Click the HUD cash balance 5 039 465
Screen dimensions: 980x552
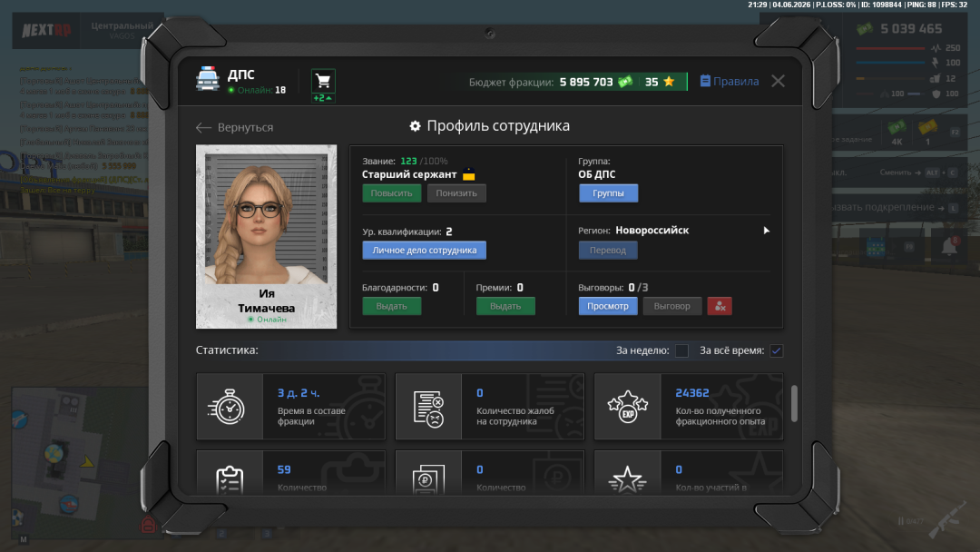[x=911, y=29]
